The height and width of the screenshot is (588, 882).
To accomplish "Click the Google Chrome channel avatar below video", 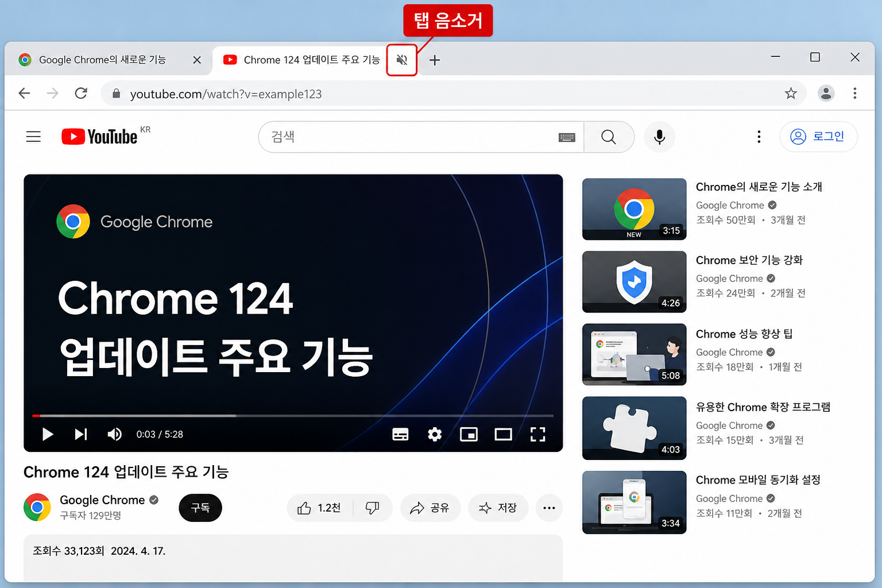I will 37,508.
